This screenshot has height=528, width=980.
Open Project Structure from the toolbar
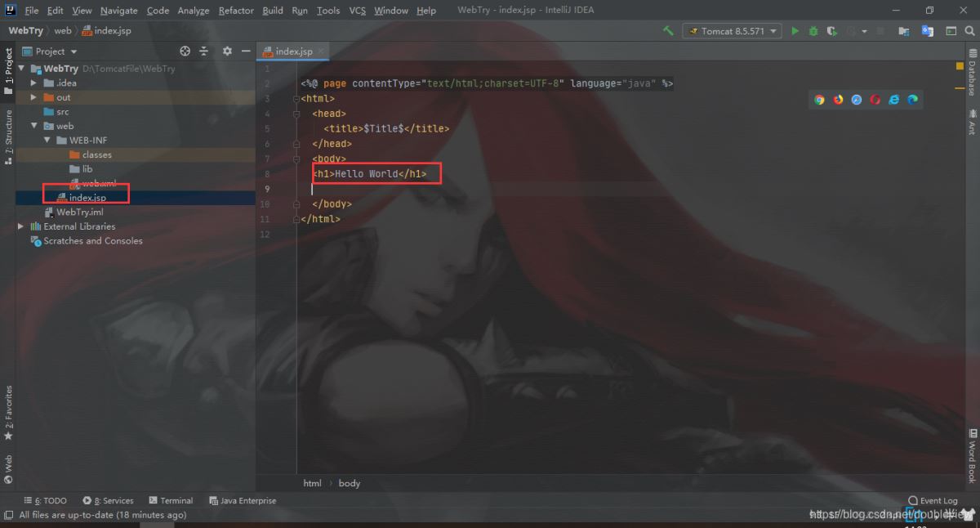pos(904,31)
